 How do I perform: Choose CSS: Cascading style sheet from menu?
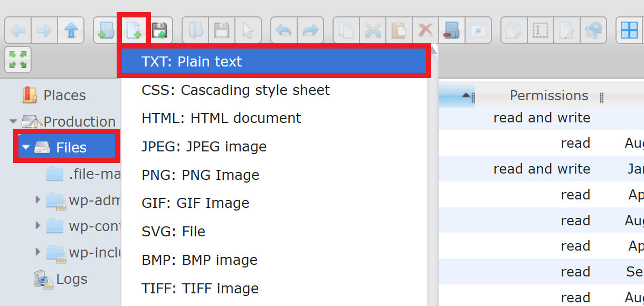235,90
